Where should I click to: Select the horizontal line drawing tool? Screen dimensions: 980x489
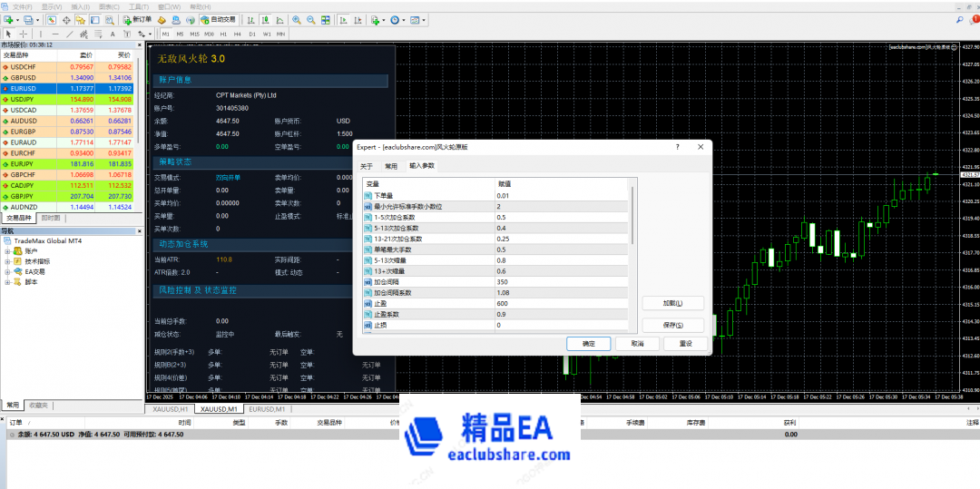[x=55, y=34]
